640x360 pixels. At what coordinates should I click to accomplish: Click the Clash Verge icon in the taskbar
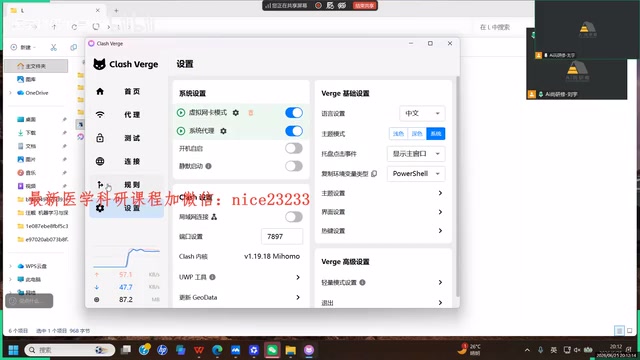tap(309, 350)
